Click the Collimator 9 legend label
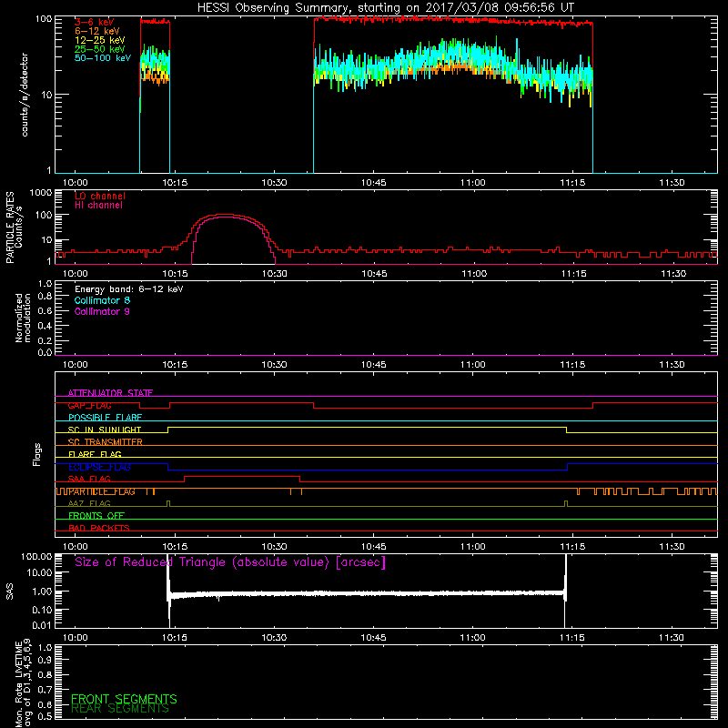Viewport: 728px width, 728px height. (102, 311)
